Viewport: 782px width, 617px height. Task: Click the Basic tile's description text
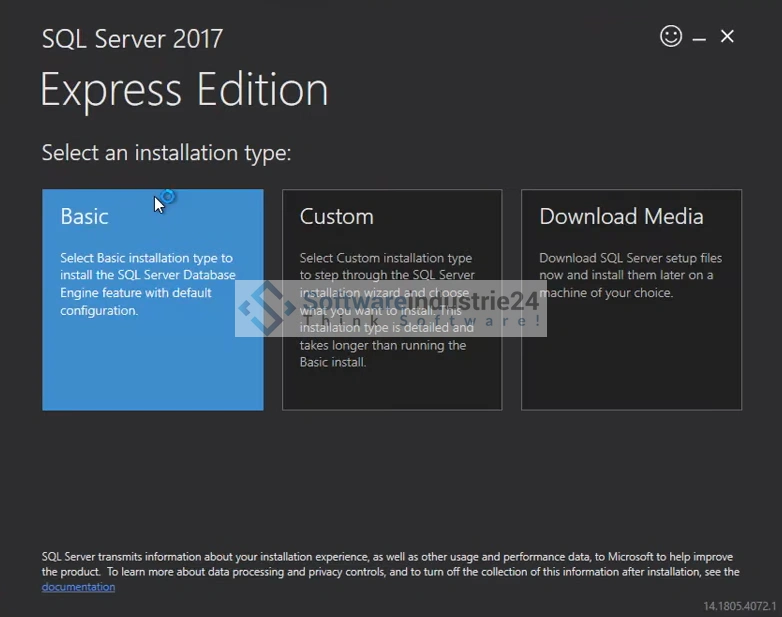[x=148, y=284]
